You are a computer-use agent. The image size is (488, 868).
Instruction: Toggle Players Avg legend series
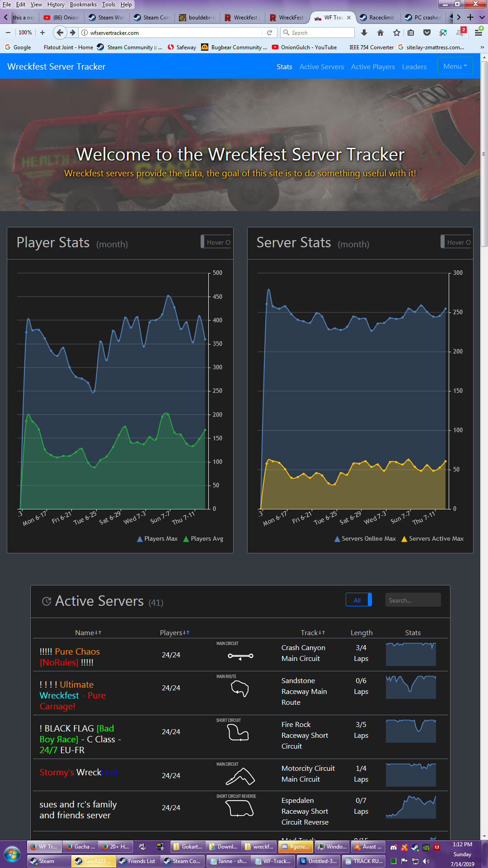point(203,538)
